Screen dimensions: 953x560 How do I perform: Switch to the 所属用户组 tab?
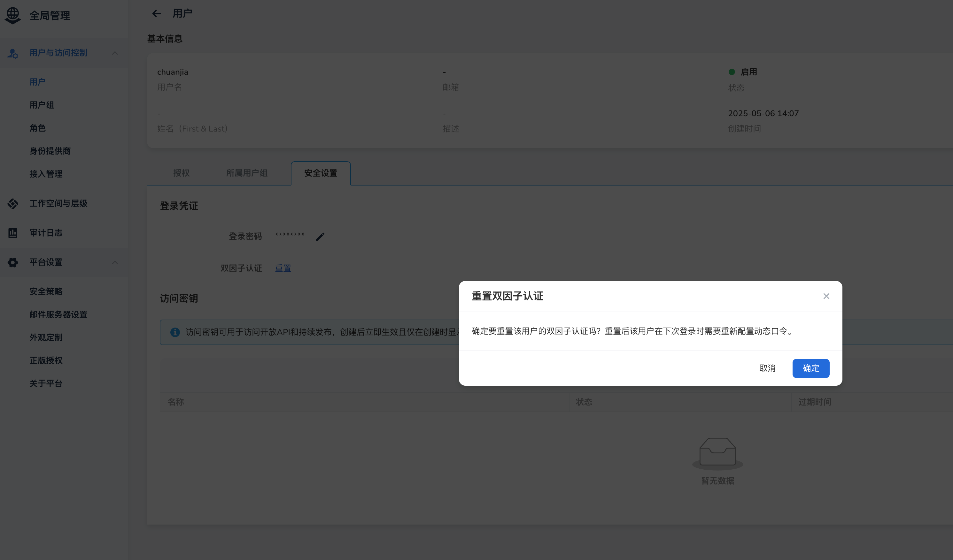pyautogui.click(x=247, y=173)
